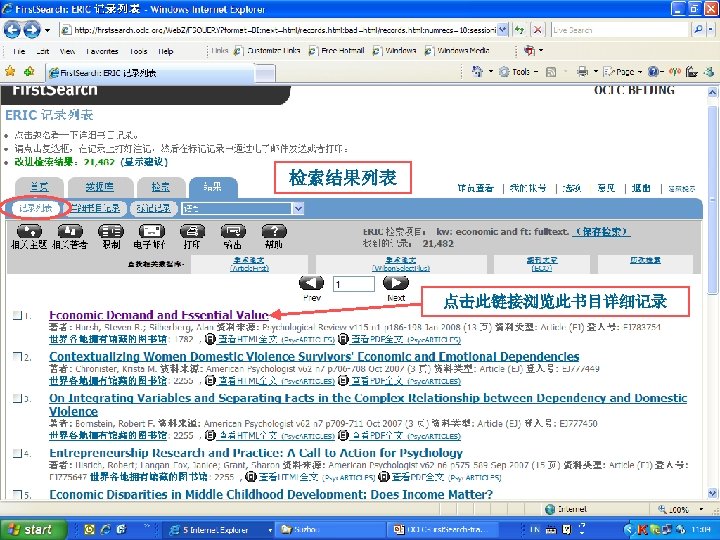Open the recent pages dropdown beside Forward
This screenshot has height=540, width=720.
(x=47, y=30)
